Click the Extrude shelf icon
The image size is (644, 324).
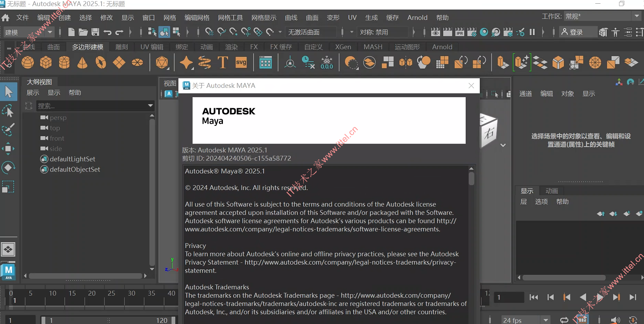[x=503, y=62]
